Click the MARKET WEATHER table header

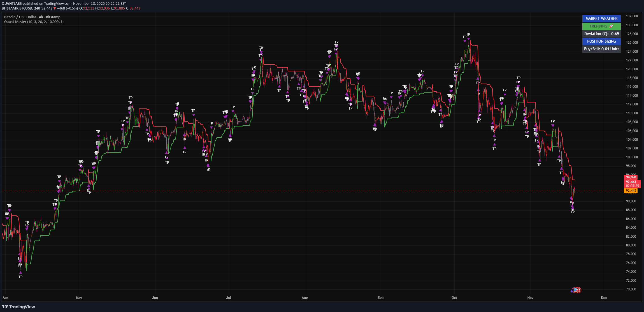pyautogui.click(x=601, y=19)
